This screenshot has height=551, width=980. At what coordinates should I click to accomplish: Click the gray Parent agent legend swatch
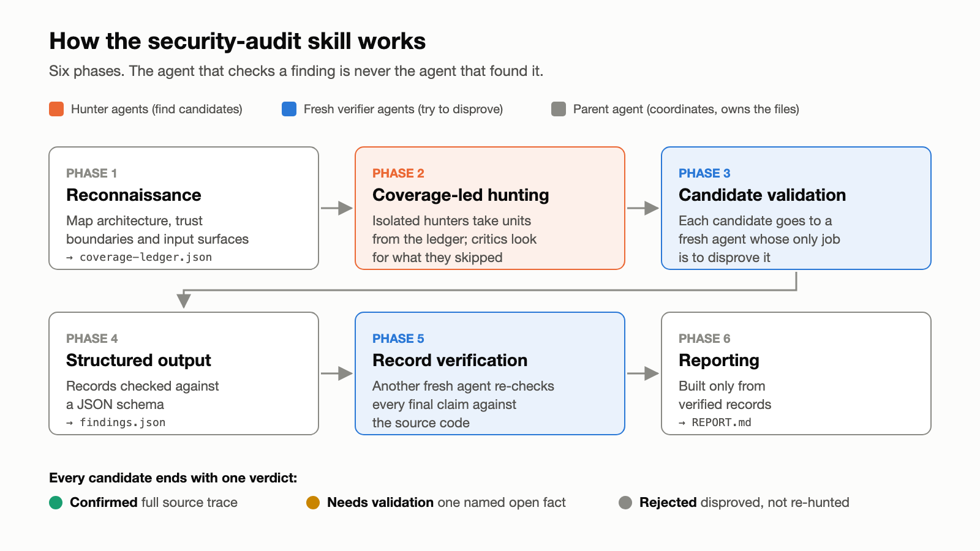[559, 109]
